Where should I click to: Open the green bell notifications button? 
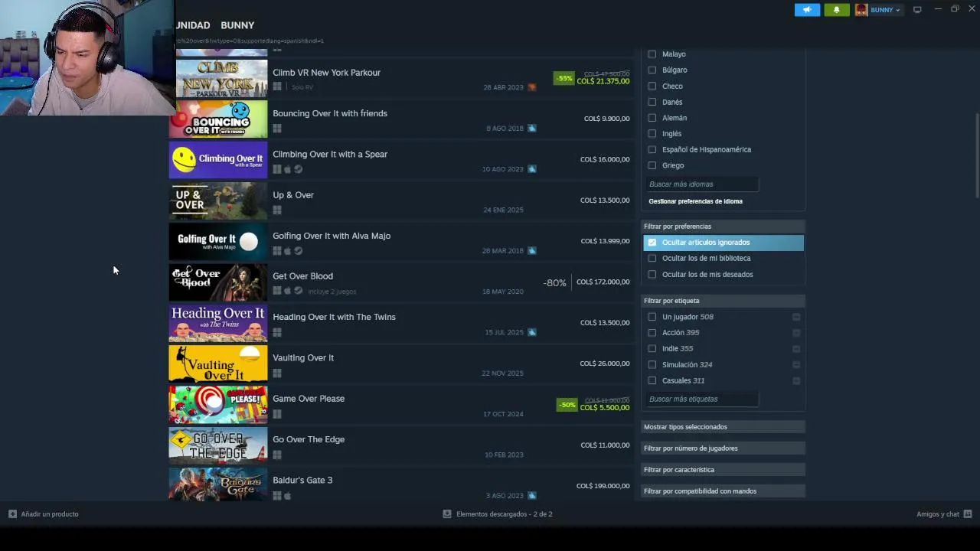pos(836,10)
